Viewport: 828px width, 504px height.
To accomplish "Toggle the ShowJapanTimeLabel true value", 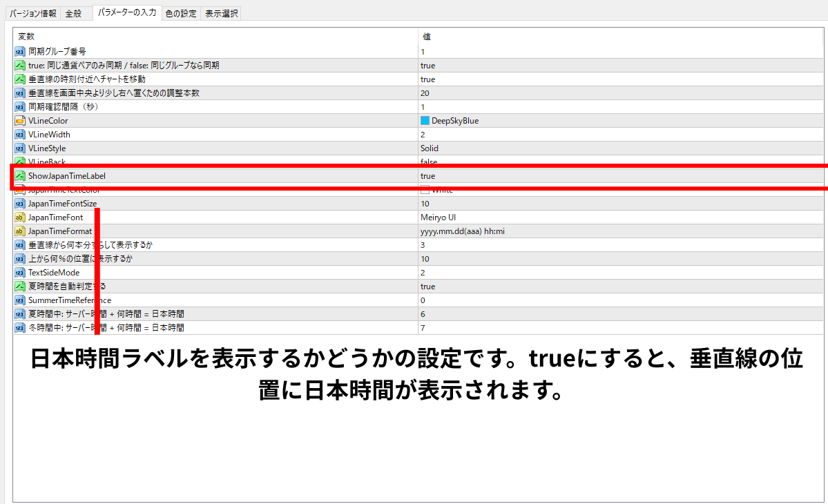I will pos(427,176).
